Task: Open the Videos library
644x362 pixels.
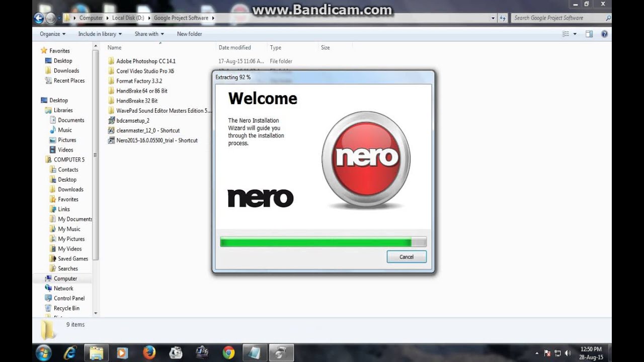Action: coord(65,150)
